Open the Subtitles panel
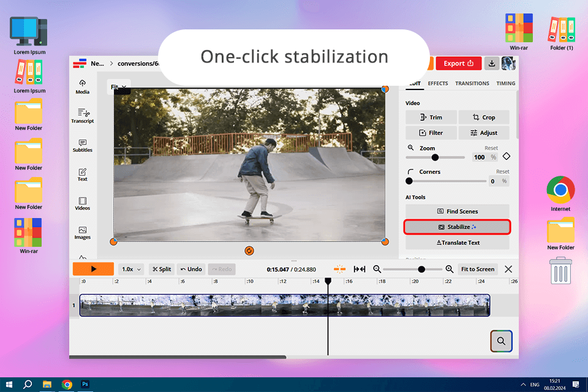 83,146
